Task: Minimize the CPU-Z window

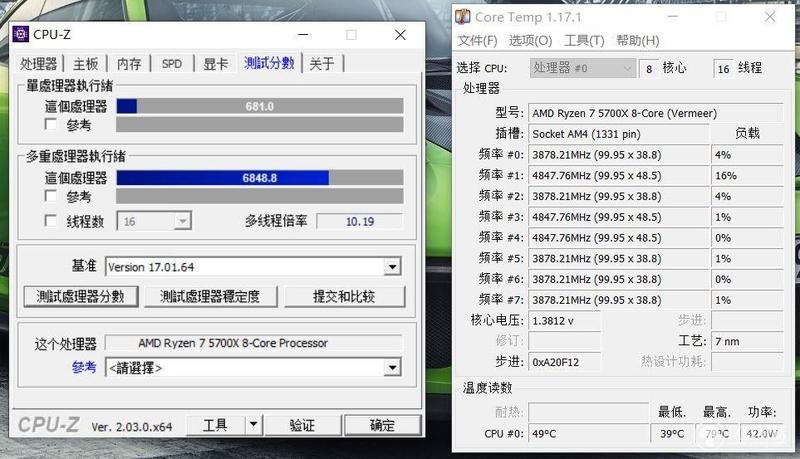Action: (x=303, y=35)
